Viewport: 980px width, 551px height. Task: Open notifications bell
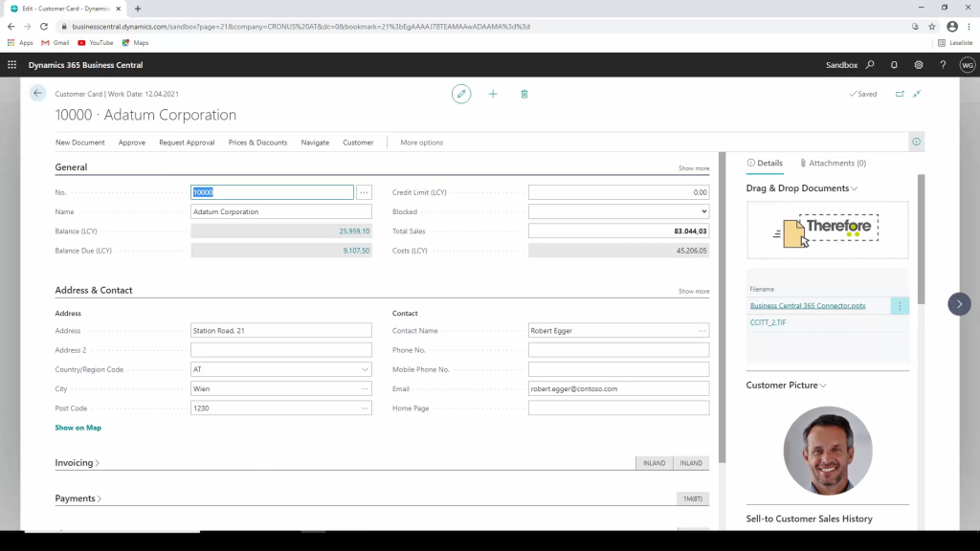coord(895,65)
